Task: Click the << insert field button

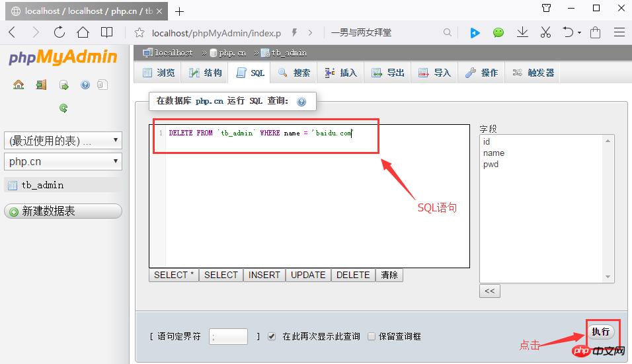Action: pyautogui.click(x=490, y=291)
